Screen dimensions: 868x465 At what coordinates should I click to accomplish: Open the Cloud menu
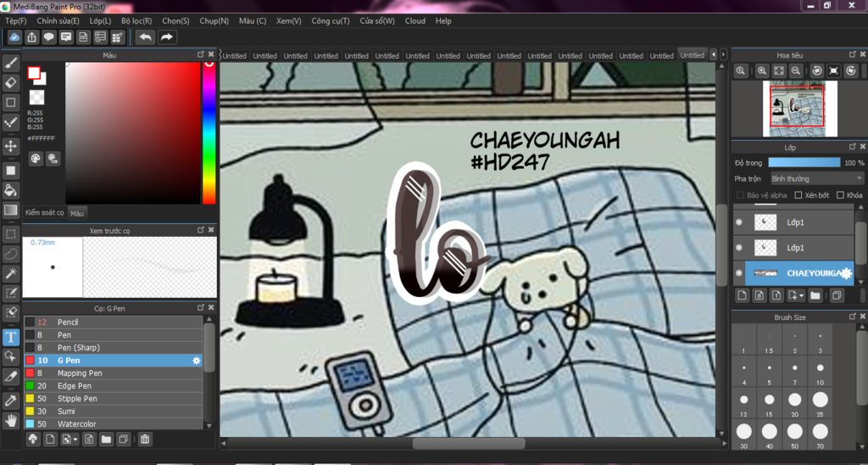coord(415,21)
